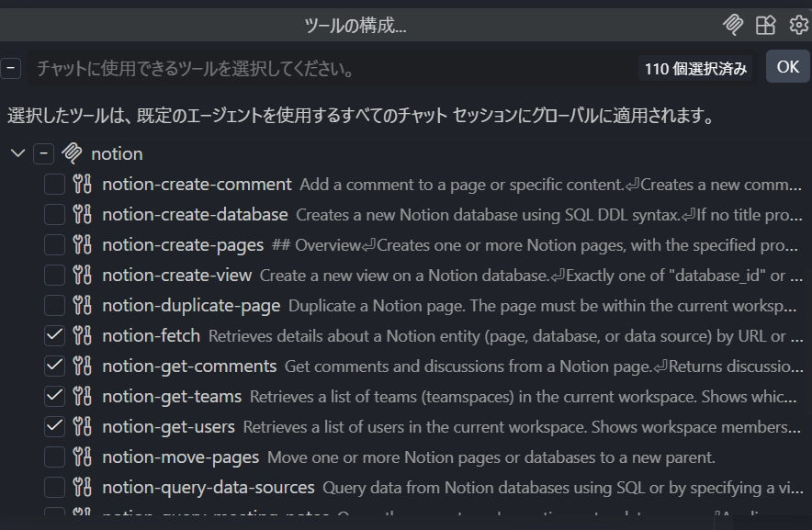Click tool icon of notion-get-users
The width and height of the screenshot is (812, 530).
83,426
